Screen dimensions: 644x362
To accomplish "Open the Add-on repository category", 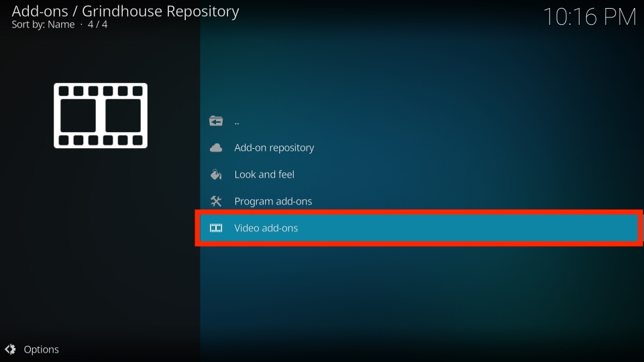I will pyautogui.click(x=419, y=147).
